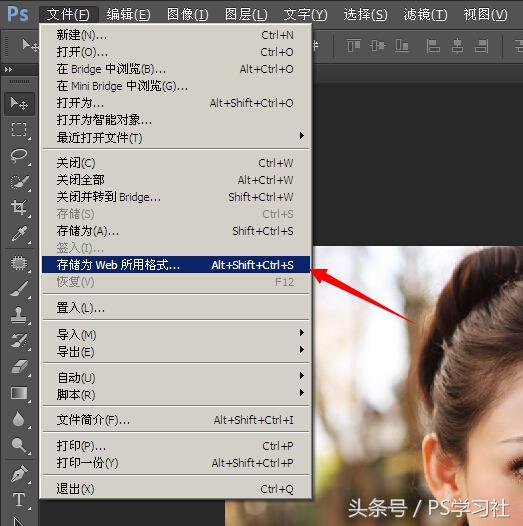Viewport: 523px width, 526px height.
Task: Choose 打印一份(Y) menu item
Action: [x=176, y=463]
